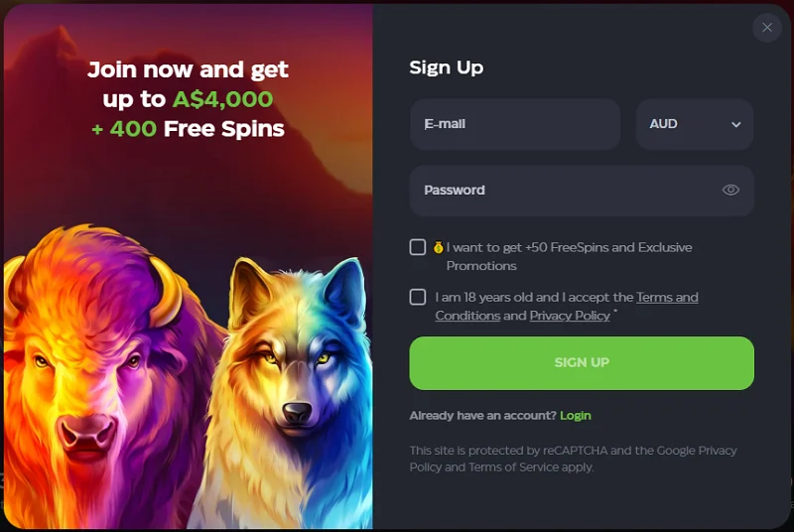Open the Privacy Policy link
Viewport: 794px width, 532px height.
point(570,316)
